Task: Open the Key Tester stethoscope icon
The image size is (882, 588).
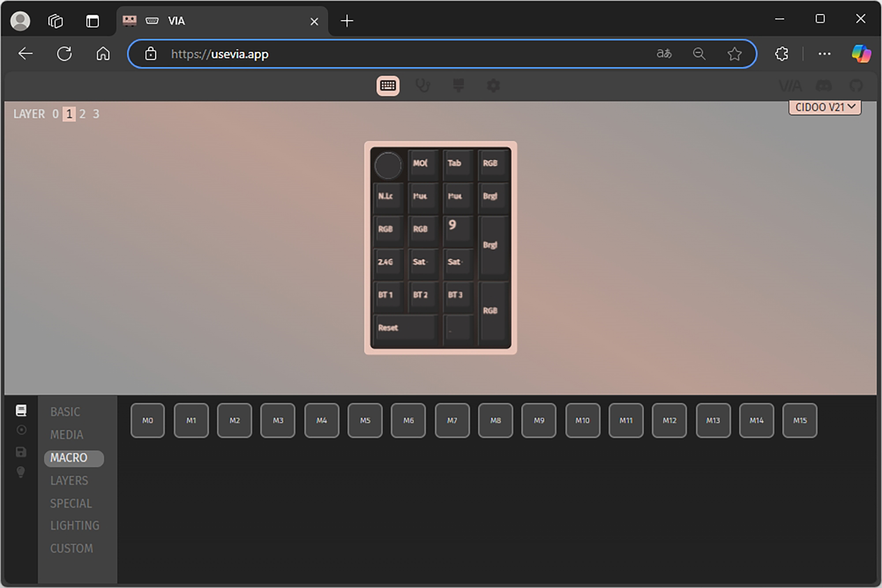Action: tap(422, 86)
